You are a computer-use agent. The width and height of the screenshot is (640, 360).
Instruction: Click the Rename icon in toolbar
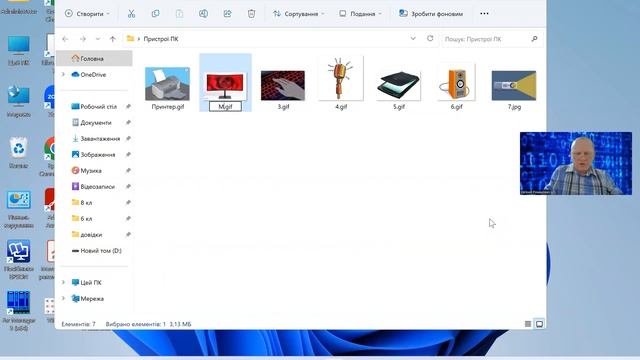tap(203, 13)
